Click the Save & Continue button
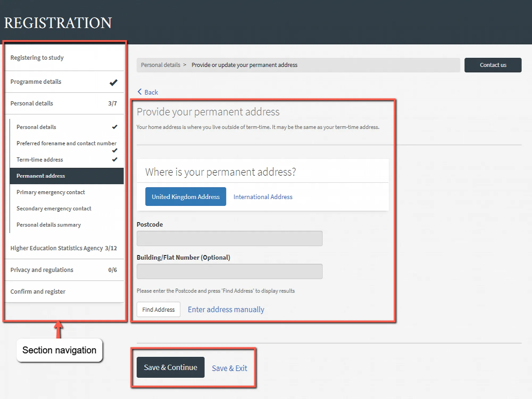532x399 pixels. [170, 367]
